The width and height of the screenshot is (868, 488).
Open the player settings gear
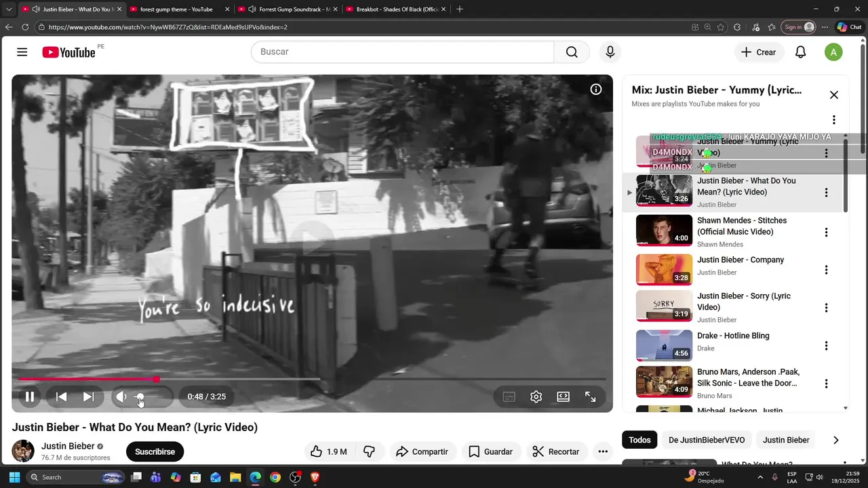(x=536, y=396)
